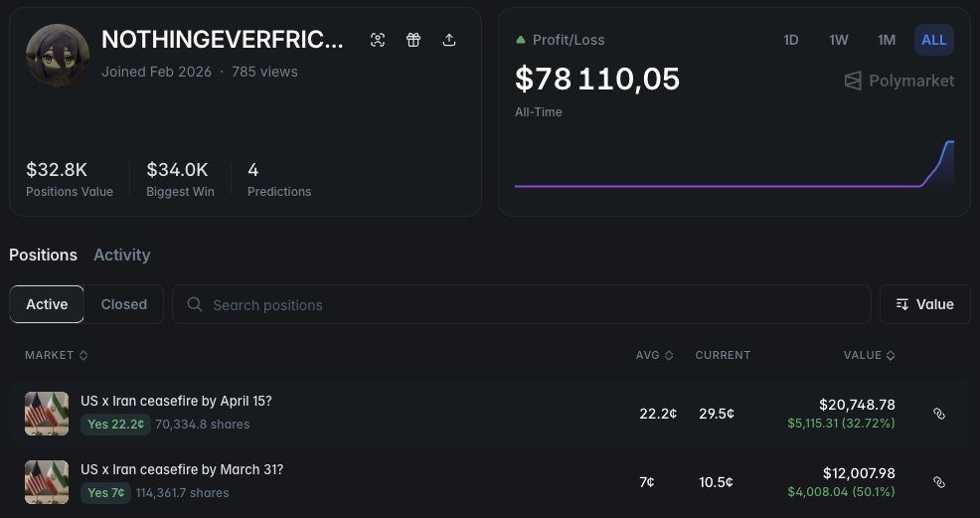The width and height of the screenshot is (980, 518).
Task: Click the $20,748.78 position value
Action: click(x=857, y=405)
